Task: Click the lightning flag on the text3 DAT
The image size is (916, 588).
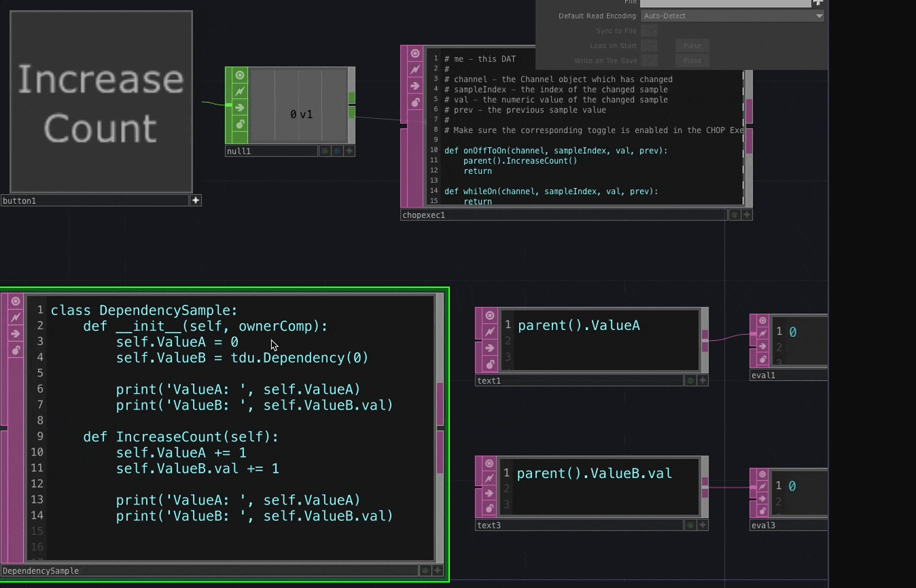Action: pos(490,479)
